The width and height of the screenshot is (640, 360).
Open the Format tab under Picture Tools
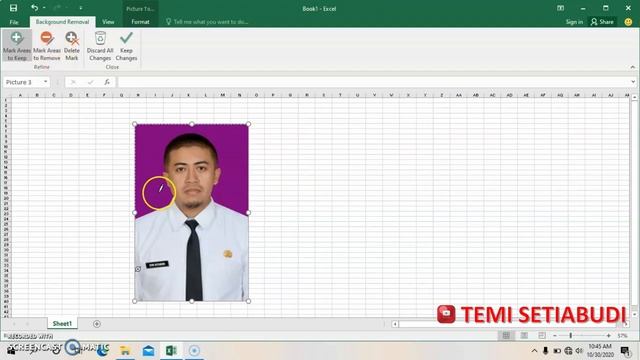pos(140,22)
